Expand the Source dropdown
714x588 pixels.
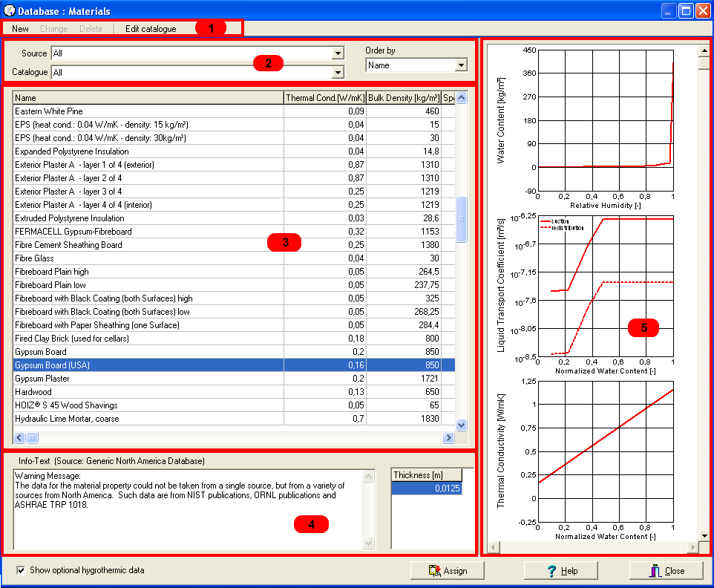point(338,53)
